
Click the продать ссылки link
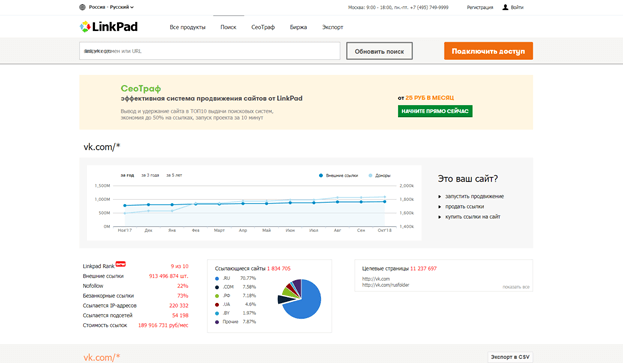(464, 207)
